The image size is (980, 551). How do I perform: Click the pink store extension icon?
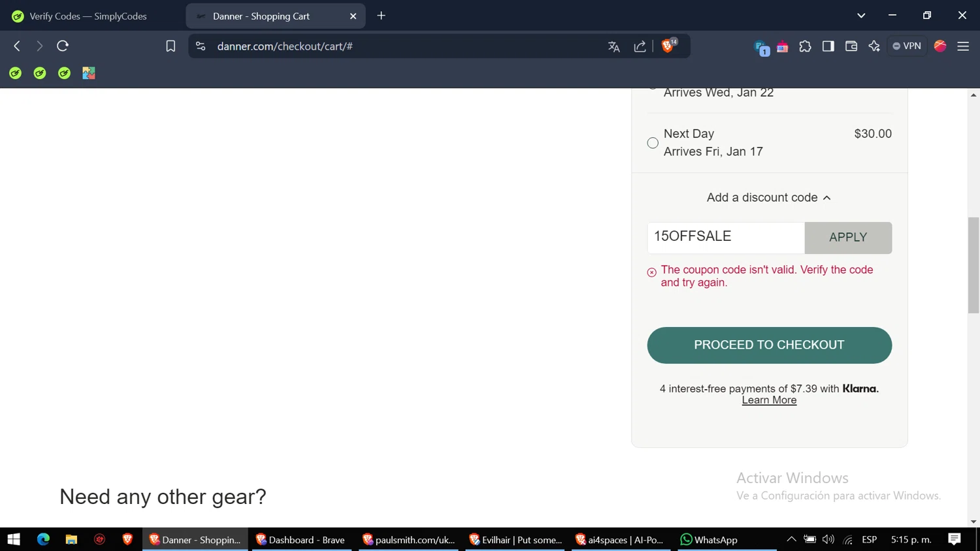782,47
